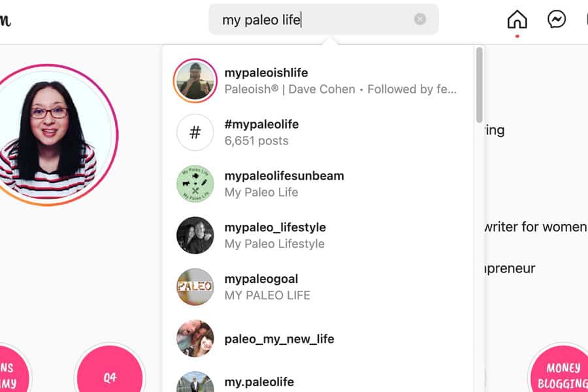The height and width of the screenshot is (392, 588).
Task: Click mypaleo_lifestyle's black-and-white avatar
Action: 194,235
